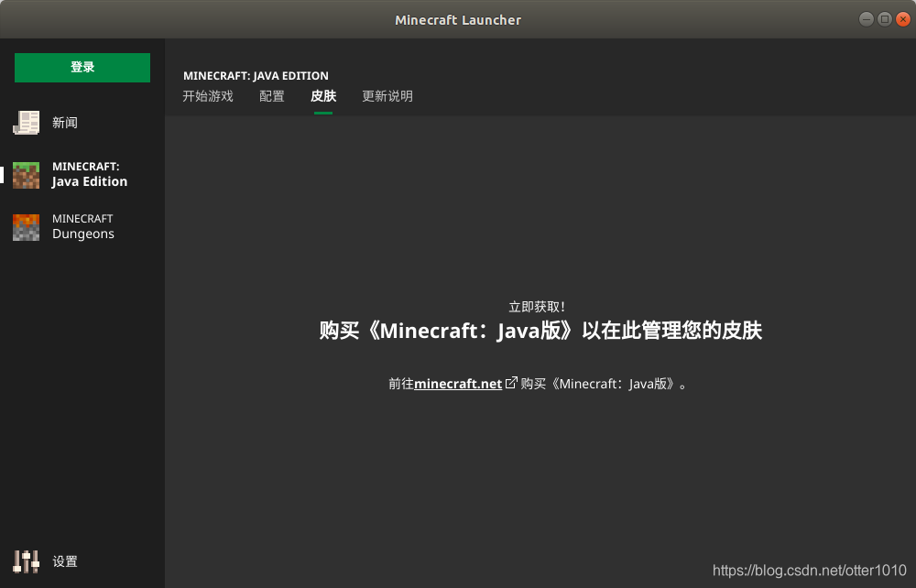Click the 设置 sidebar label
Viewport: 916px width, 588px height.
tap(65, 561)
